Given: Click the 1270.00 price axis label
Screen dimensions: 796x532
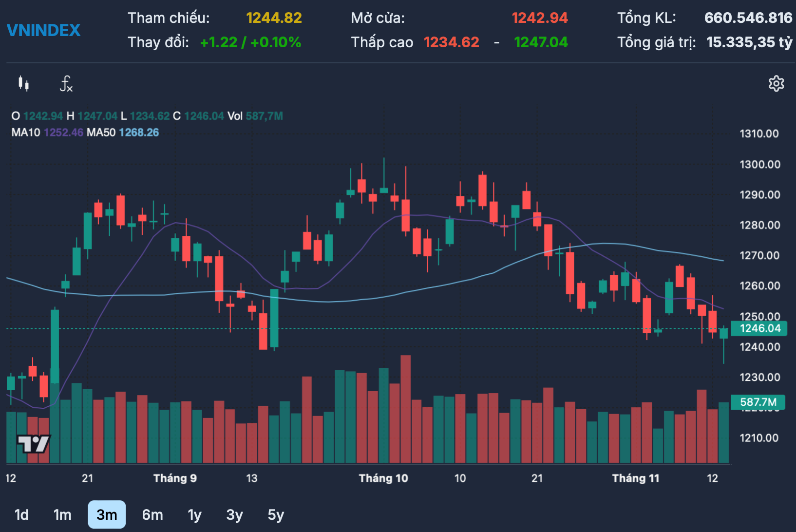Looking at the screenshot, I should click(760, 255).
